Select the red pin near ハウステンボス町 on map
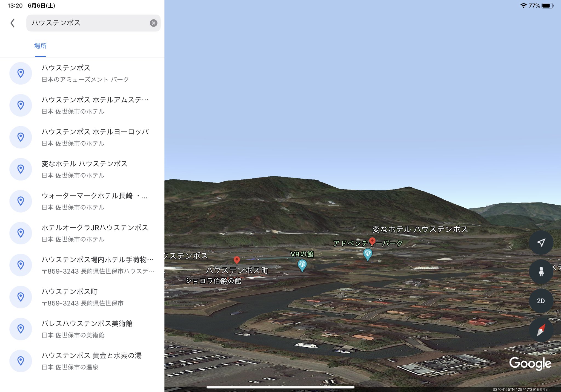 click(237, 260)
